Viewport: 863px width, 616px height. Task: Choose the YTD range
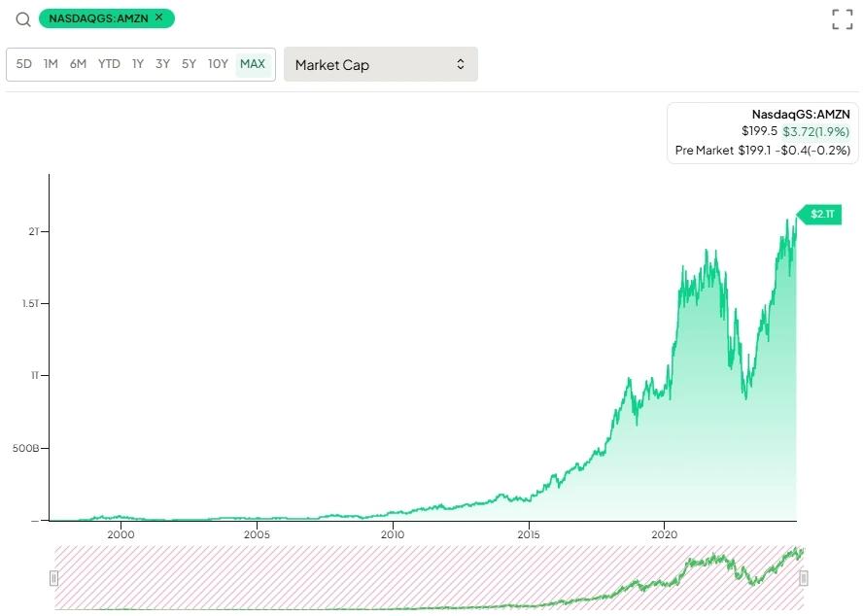coord(109,64)
